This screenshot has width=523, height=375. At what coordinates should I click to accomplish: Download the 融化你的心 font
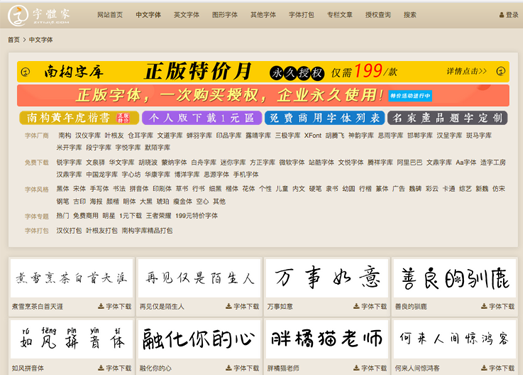click(x=242, y=368)
